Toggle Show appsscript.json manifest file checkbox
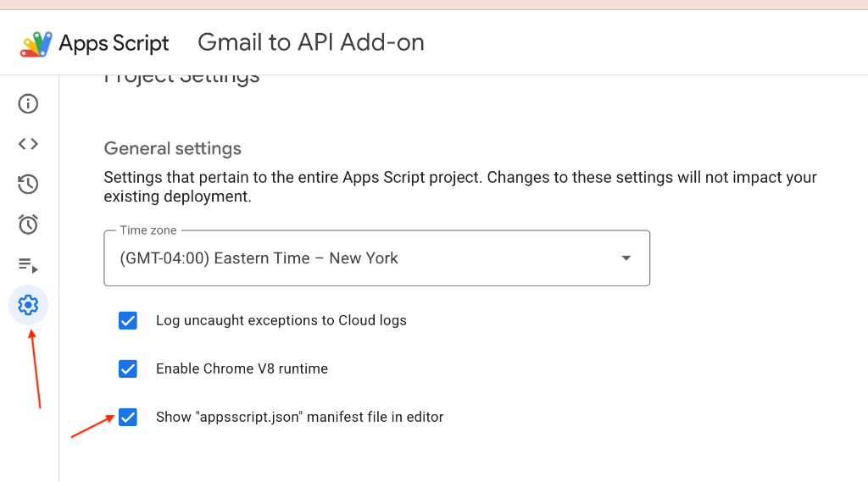 tap(128, 418)
